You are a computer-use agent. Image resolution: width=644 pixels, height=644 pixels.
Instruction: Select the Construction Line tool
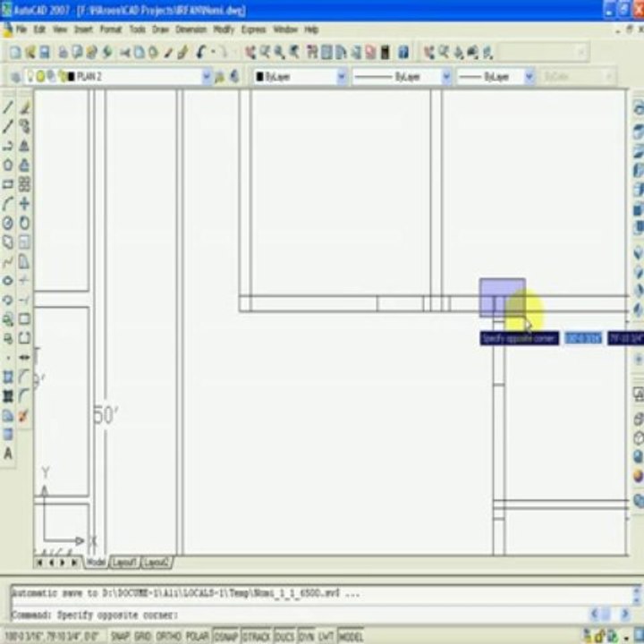(x=8, y=126)
